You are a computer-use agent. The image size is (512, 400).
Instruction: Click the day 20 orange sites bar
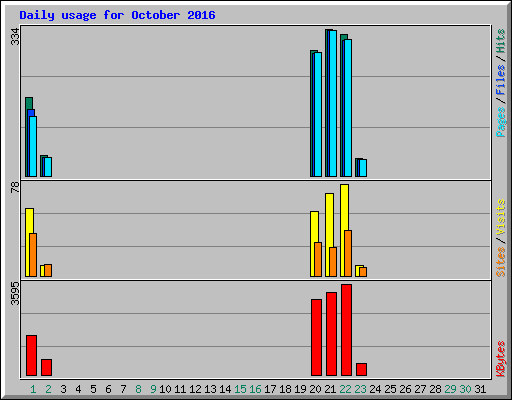[318, 259]
